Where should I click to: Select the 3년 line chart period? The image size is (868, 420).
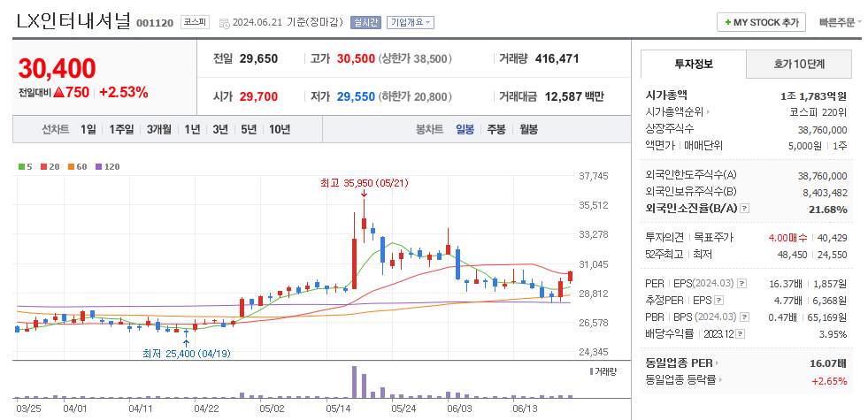click(219, 130)
